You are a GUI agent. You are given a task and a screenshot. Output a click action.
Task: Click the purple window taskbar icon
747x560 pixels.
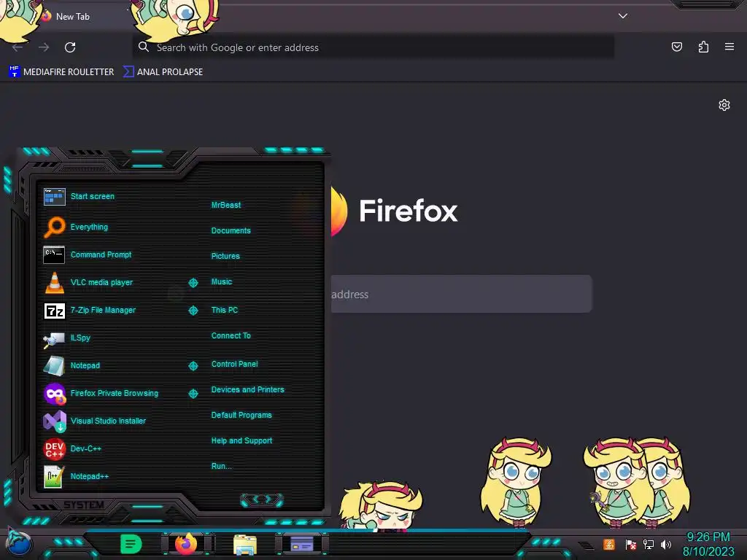(x=301, y=544)
